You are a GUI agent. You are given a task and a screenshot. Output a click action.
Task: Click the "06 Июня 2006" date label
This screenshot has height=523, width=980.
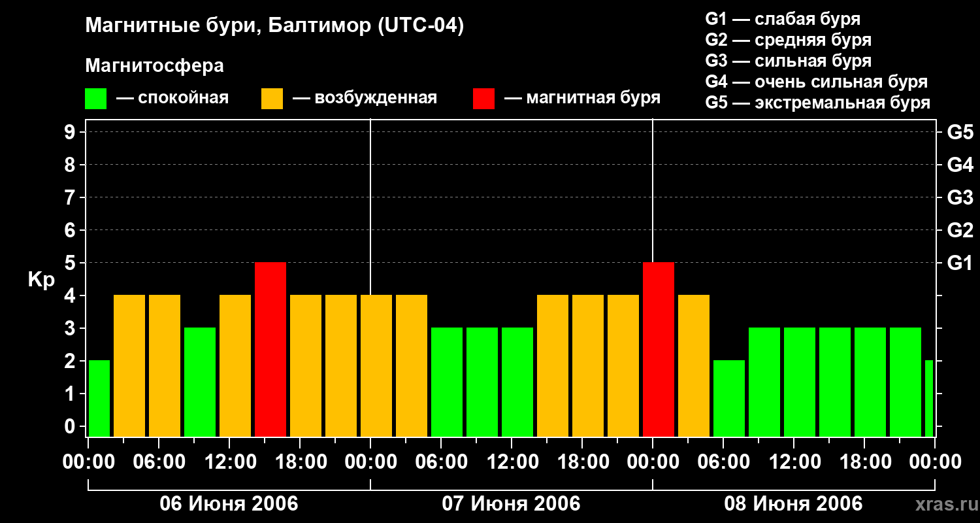click(x=229, y=504)
